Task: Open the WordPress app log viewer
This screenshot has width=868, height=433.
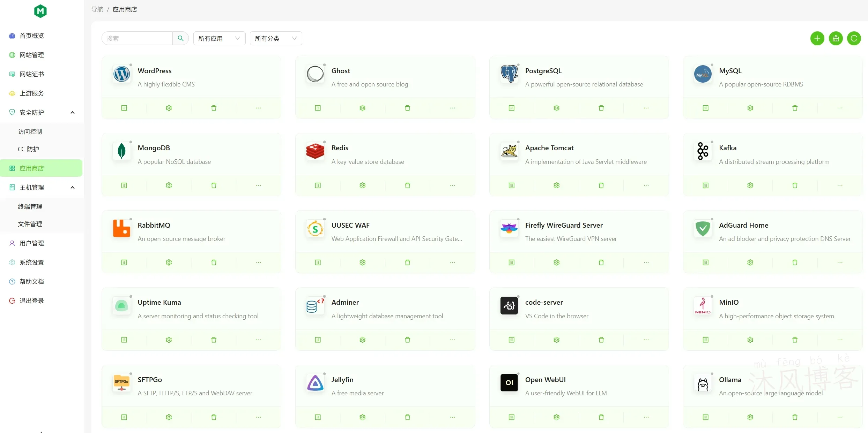Action: point(124,108)
